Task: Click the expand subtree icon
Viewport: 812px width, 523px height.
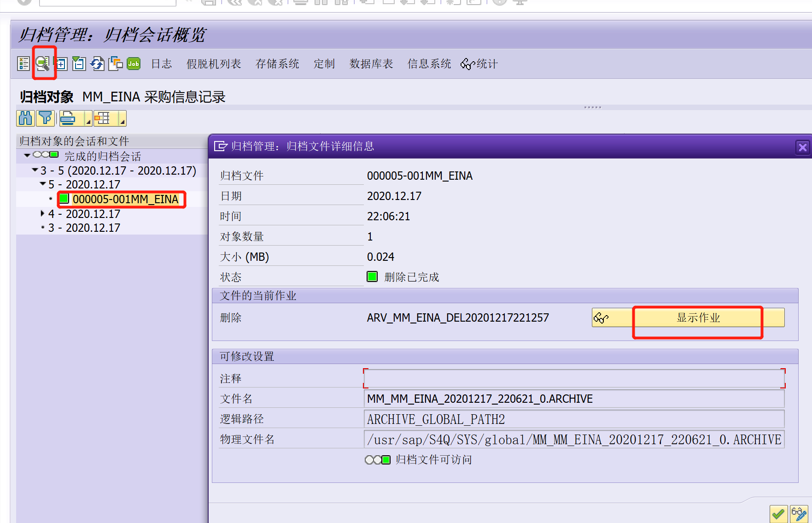Action: pos(61,64)
